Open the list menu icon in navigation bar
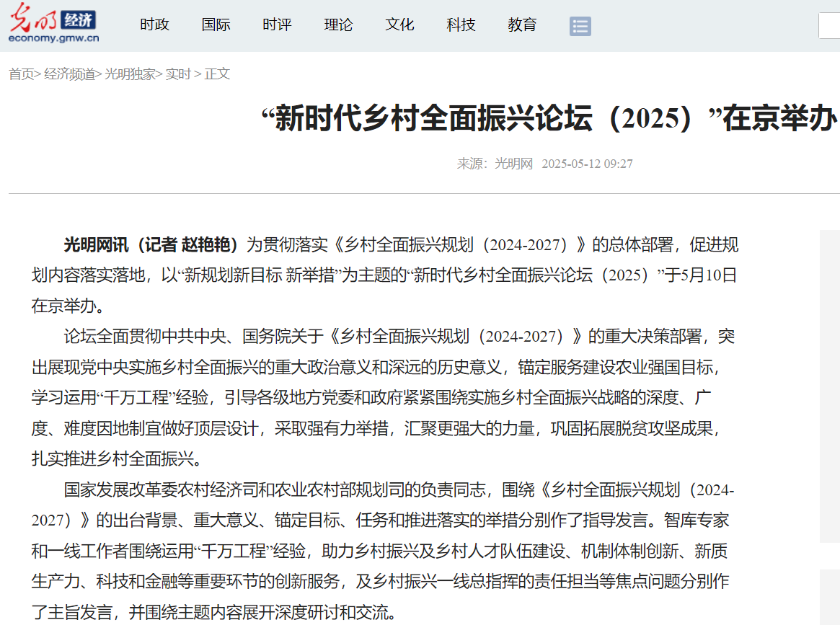840x625 pixels. coord(580,26)
